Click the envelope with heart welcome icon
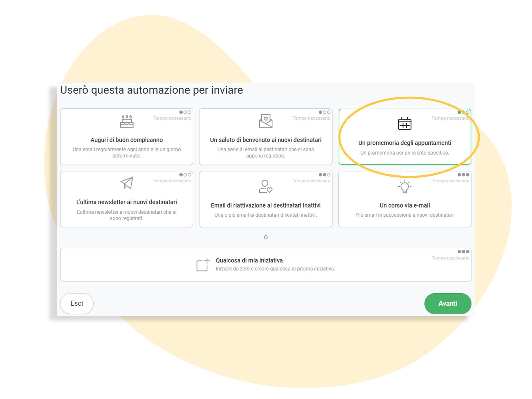This screenshot has width=532, height=399. (x=265, y=121)
